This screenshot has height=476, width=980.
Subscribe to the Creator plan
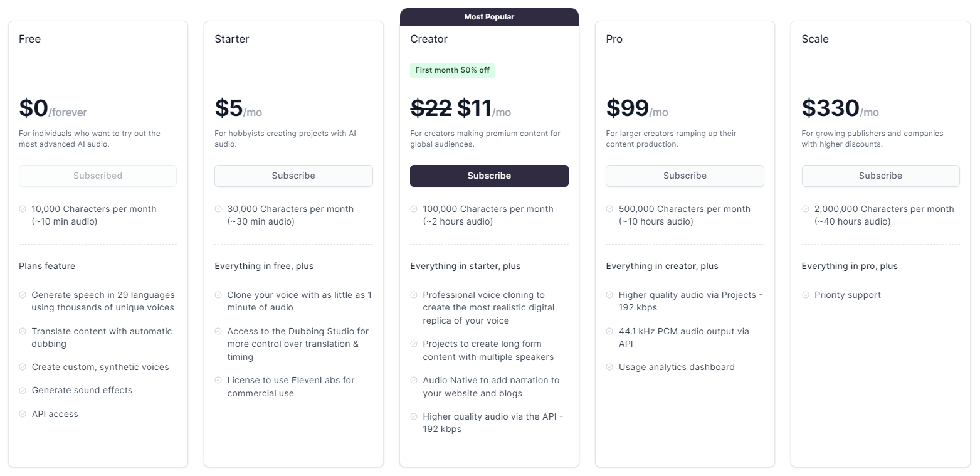point(489,176)
